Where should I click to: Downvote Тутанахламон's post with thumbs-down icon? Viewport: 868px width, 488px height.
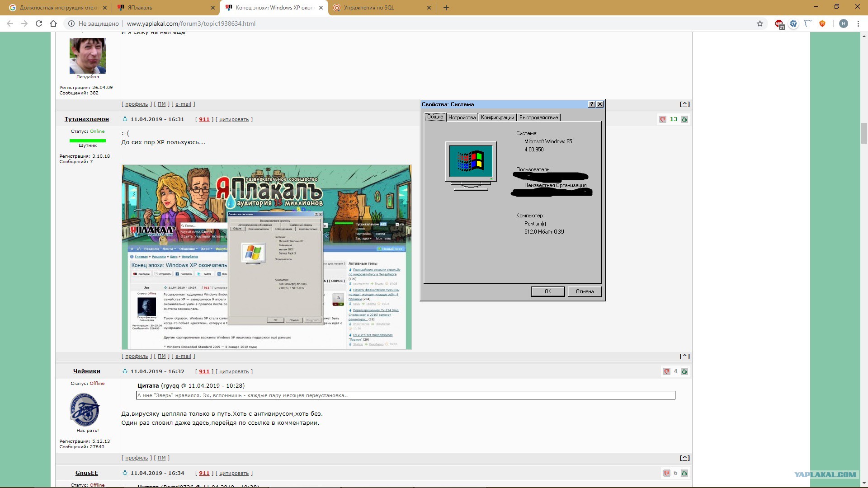tap(663, 119)
